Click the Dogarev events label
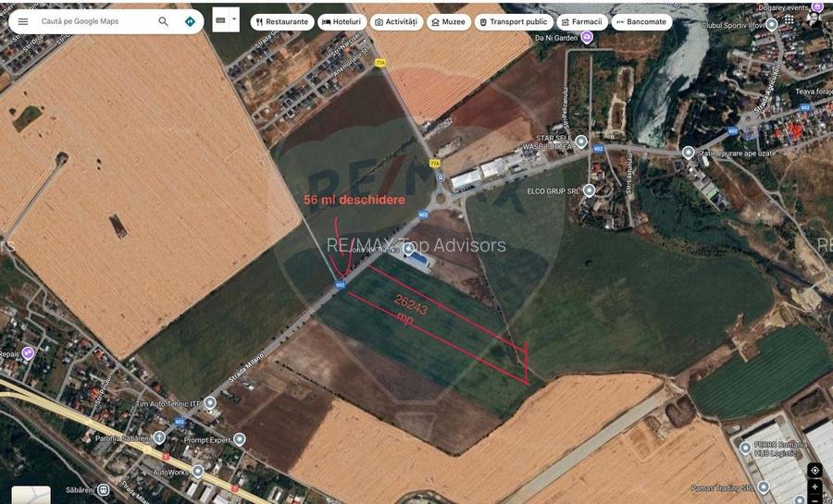The height and width of the screenshot is (504, 833). tap(783, 7)
